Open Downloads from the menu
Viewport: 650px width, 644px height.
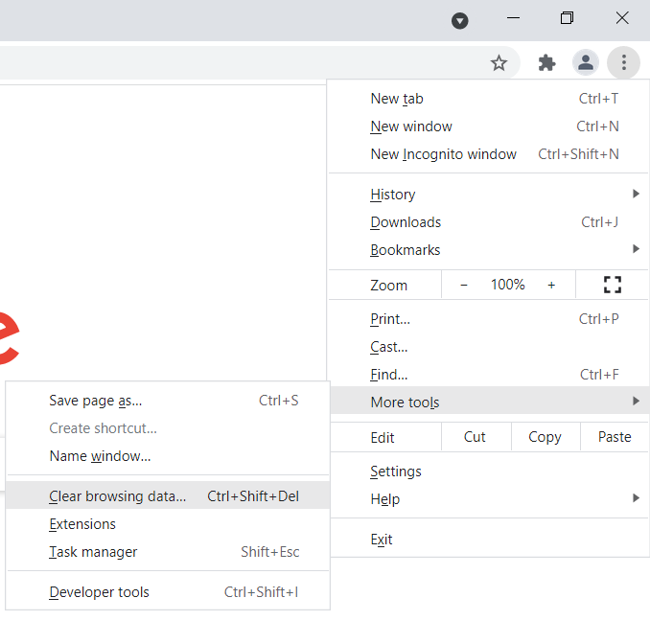tap(489, 222)
